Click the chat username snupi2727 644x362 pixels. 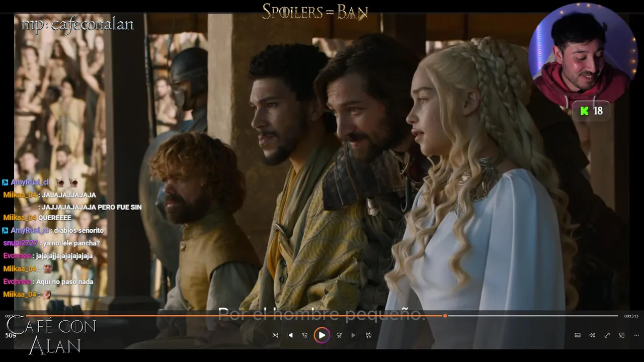(20, 243)
